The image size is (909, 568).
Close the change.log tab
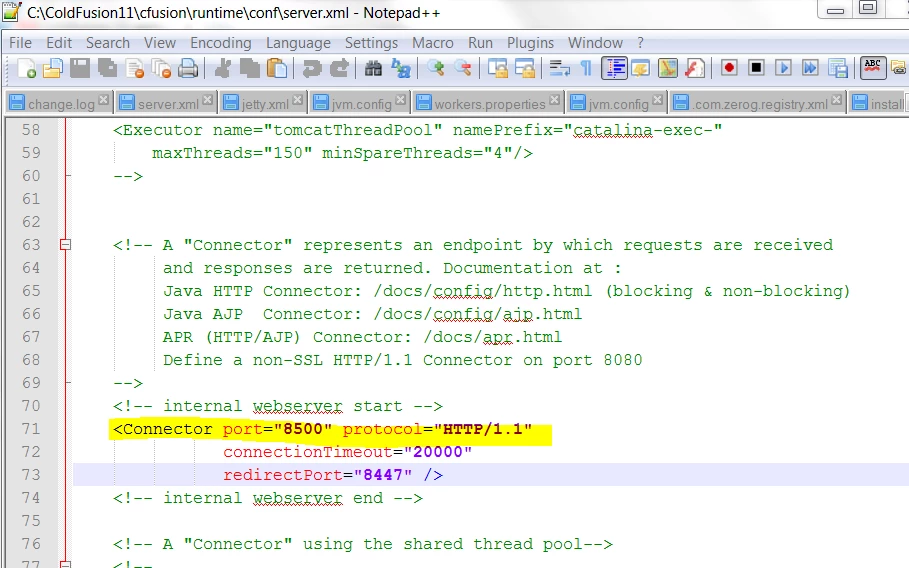coord(103,100)
